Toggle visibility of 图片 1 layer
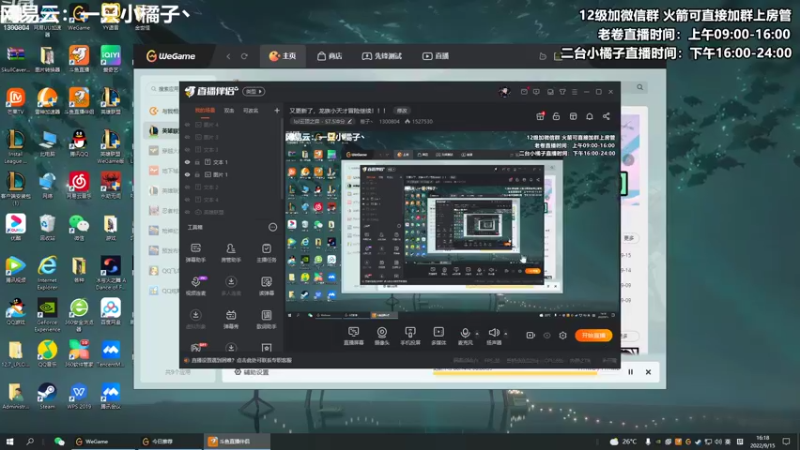 click(187, 174)
